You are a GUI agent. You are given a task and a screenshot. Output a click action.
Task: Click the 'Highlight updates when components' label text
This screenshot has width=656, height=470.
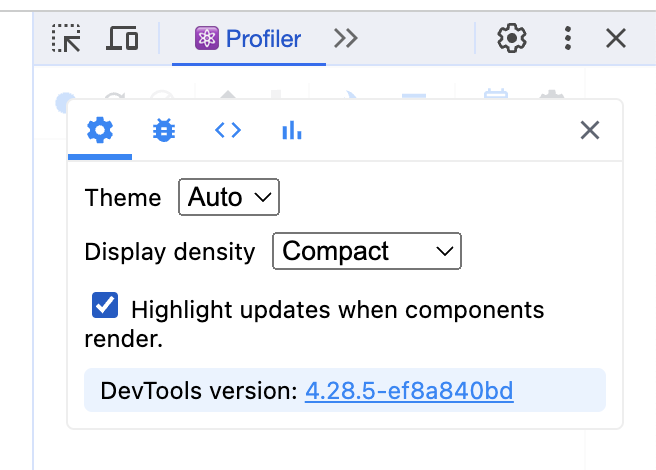(338, 310)
